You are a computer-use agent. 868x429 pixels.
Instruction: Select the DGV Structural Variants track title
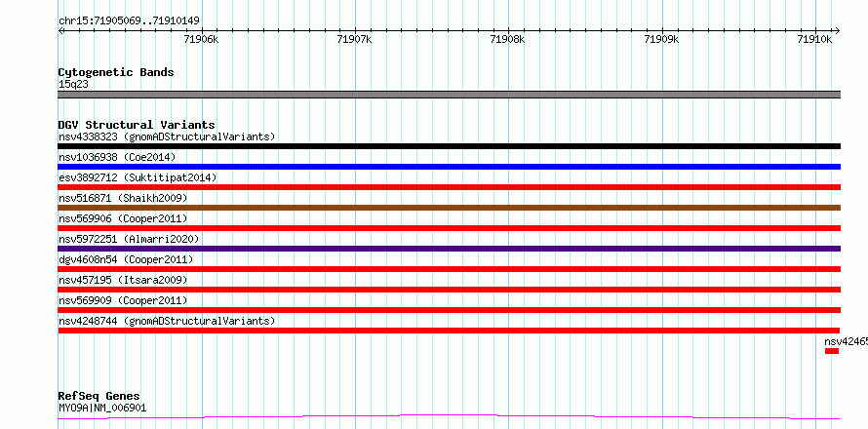pos(137,125)
